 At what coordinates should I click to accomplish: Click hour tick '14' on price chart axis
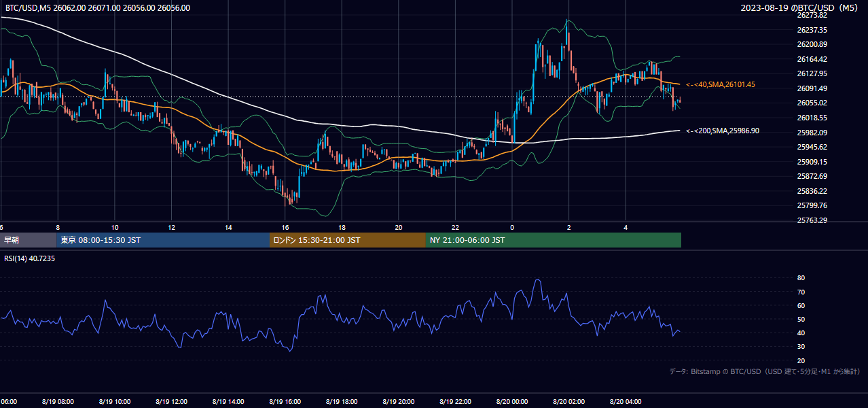coord(229,227)
